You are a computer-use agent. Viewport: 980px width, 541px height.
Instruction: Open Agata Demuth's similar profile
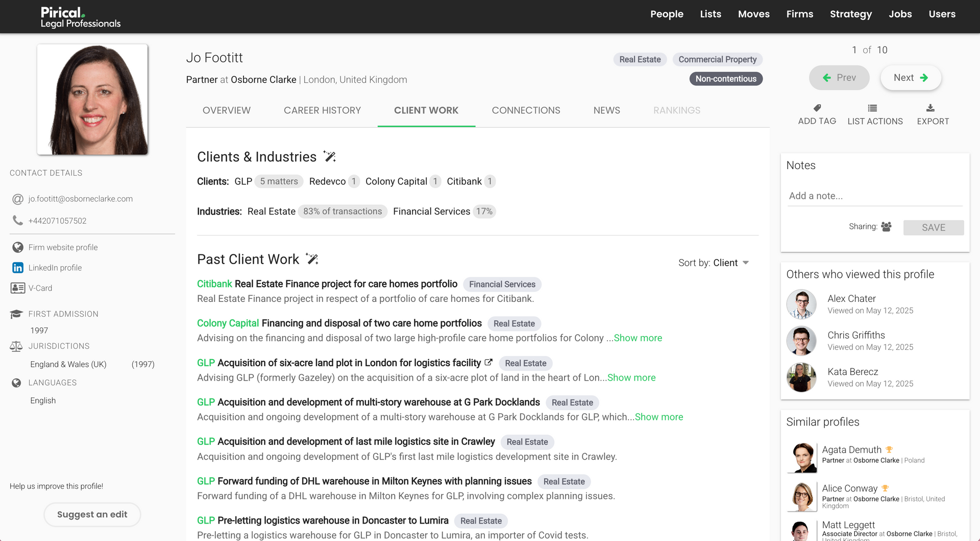click(852, 450)
